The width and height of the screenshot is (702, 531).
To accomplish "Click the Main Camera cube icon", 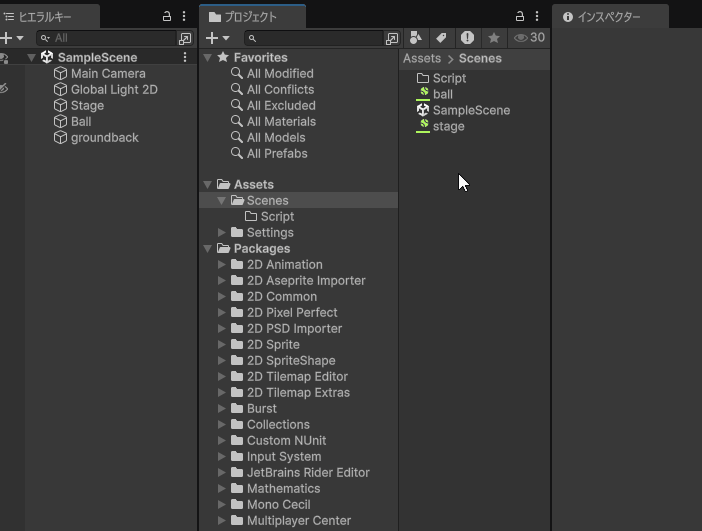I will click(60, 73).
